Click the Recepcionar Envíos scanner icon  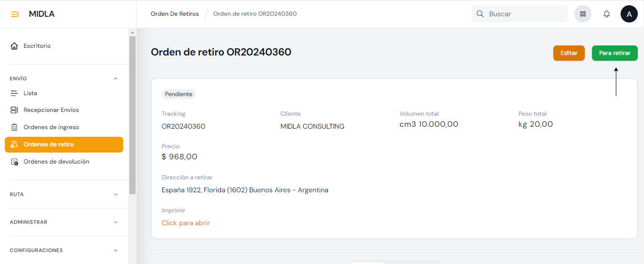(x=14, y=110)
